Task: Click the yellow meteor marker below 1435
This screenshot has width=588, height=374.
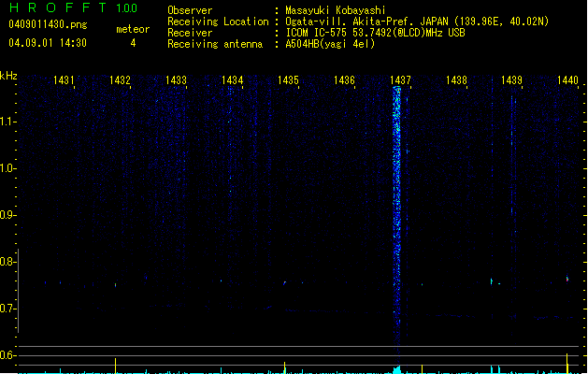Action: 284,367
